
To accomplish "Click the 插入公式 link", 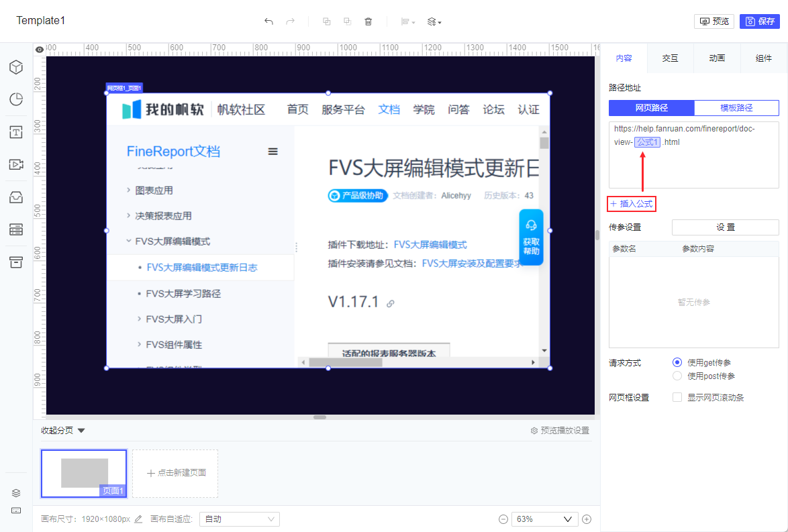I will pyautogui.click(x=631, y=203).
